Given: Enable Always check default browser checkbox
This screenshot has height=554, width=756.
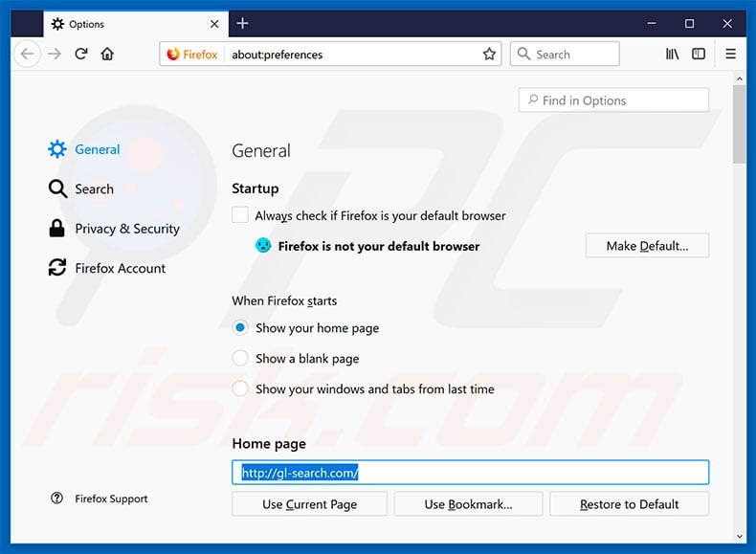Looking at the screenshot, I should click(x=240, y=215).
